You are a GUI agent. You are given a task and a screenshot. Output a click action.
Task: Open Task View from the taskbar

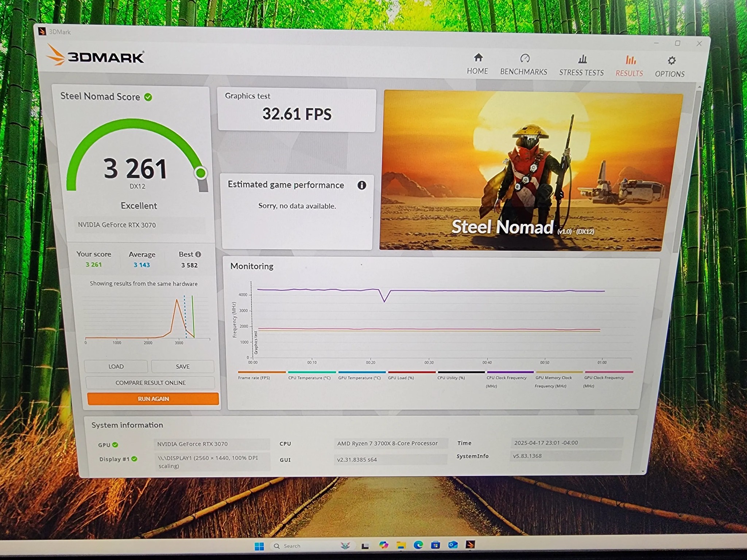pos(365,546)
